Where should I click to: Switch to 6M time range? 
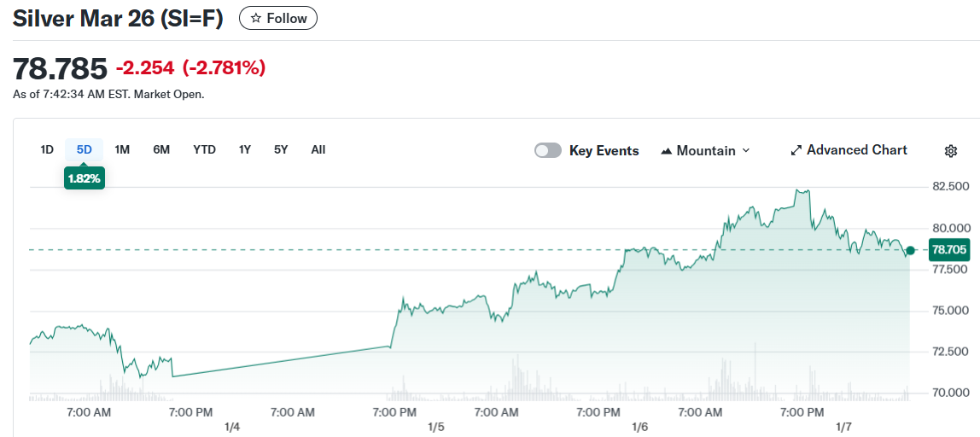tap(161, 149)
